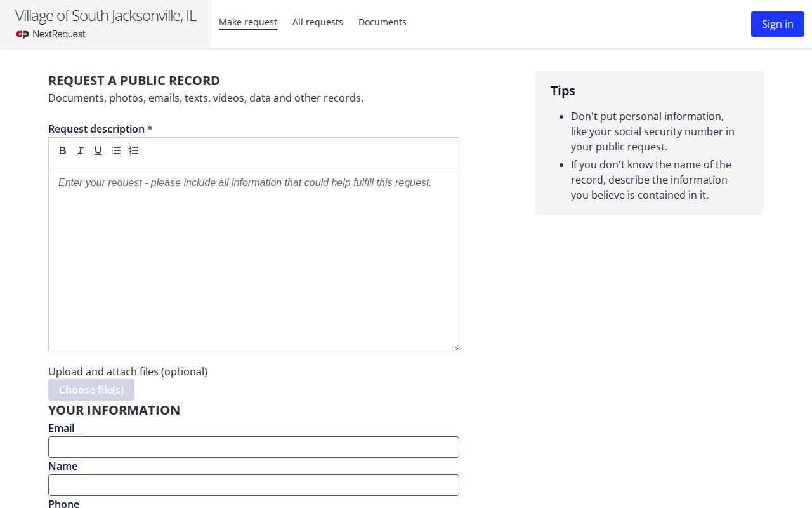This screenshot has width=812, height=508.
Task: Select the Name input field
Action: click(x=254, y=485)
